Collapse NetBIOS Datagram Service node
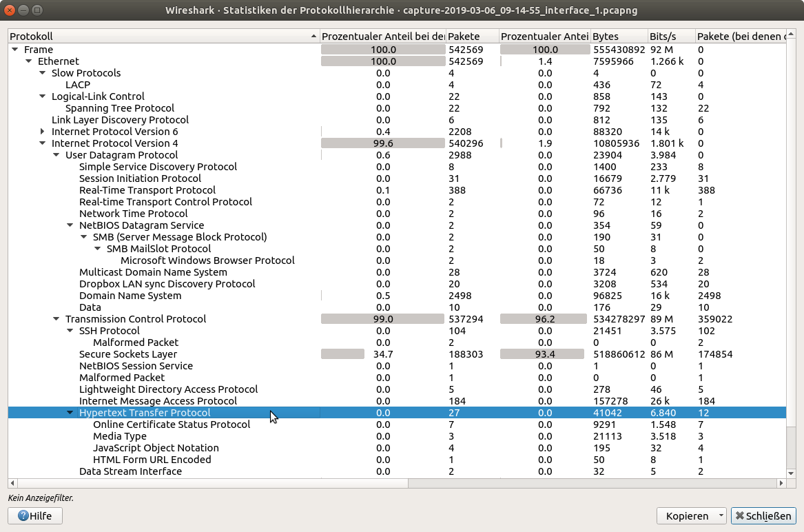The width and height of the screenshot is (804, 532). click(x=70, y=225)
